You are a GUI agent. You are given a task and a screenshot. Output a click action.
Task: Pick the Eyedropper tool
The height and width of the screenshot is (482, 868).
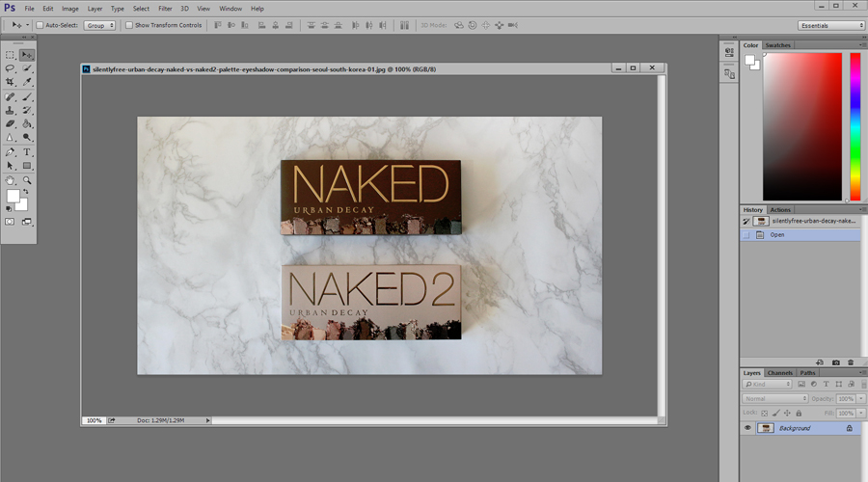coord(27,82)
